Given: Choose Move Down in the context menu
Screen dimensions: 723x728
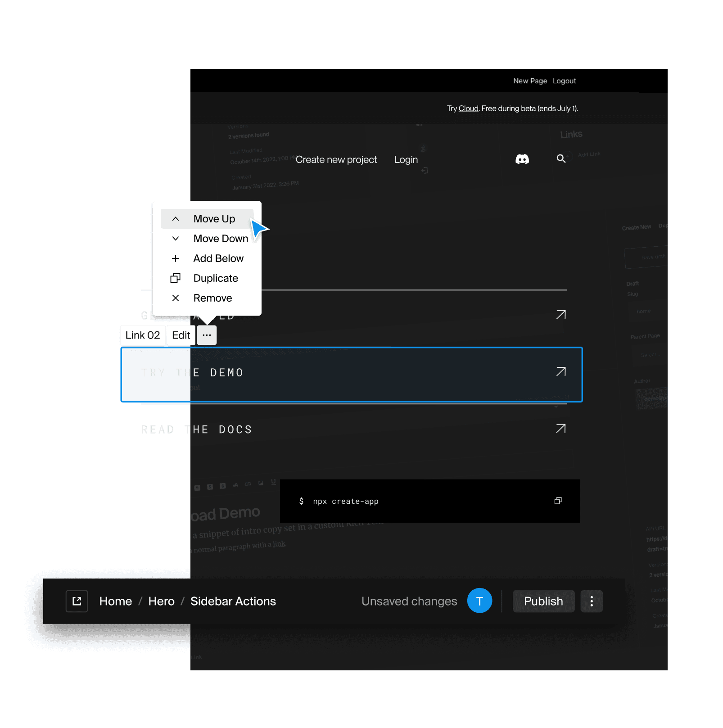Looking at the screenshot, I should pos(207,239).
